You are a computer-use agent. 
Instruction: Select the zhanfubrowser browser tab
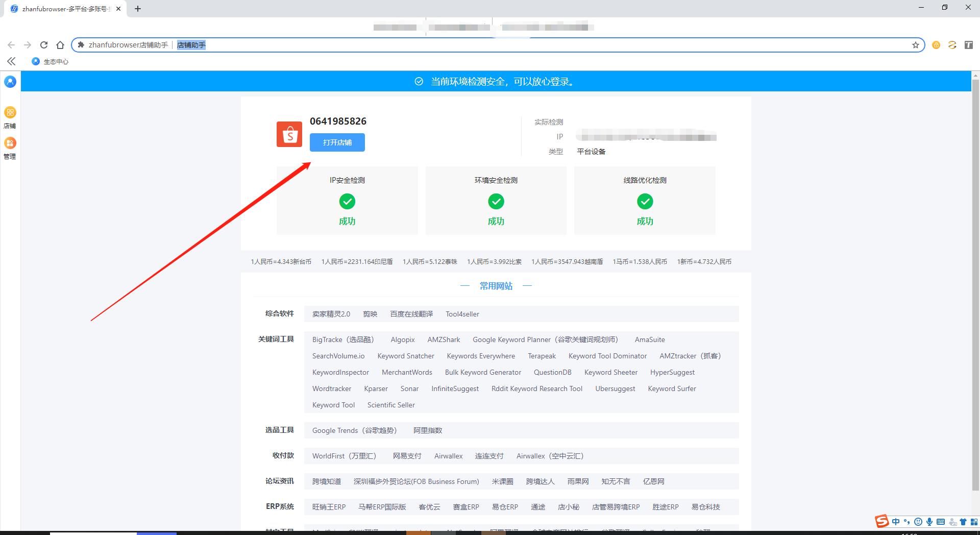point(65,9)
